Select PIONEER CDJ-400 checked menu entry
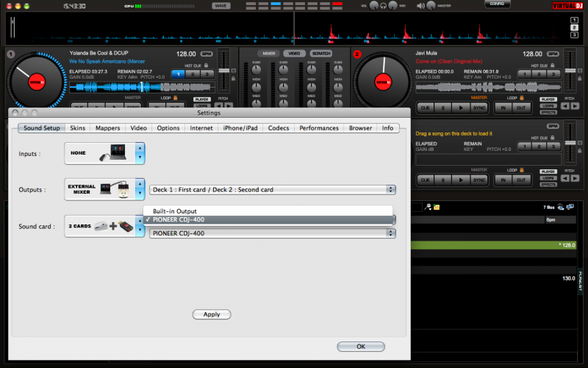Screen dimensions: 588x368 pos(268,219)
